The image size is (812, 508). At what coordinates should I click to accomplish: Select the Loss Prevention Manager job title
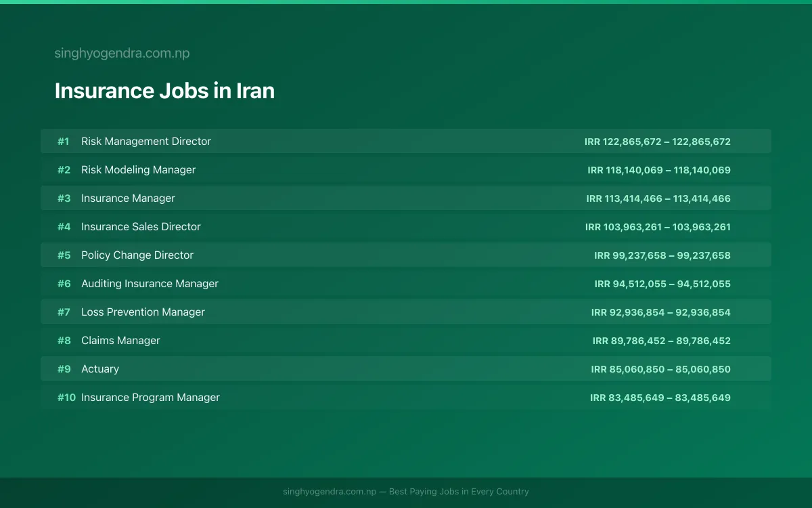click(x=143, y=312)
